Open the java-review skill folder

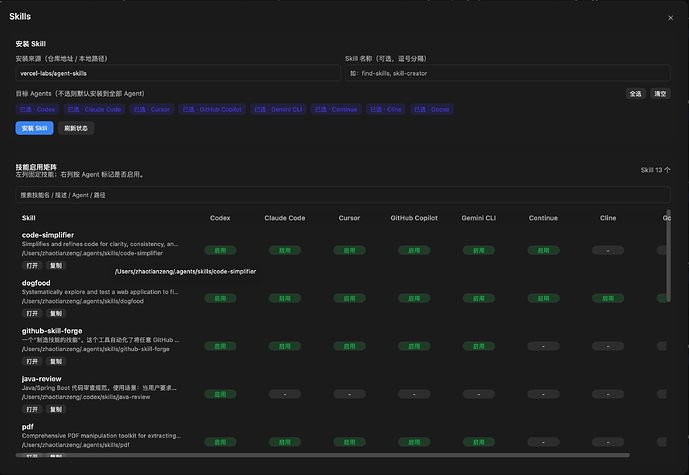(32, 409)
